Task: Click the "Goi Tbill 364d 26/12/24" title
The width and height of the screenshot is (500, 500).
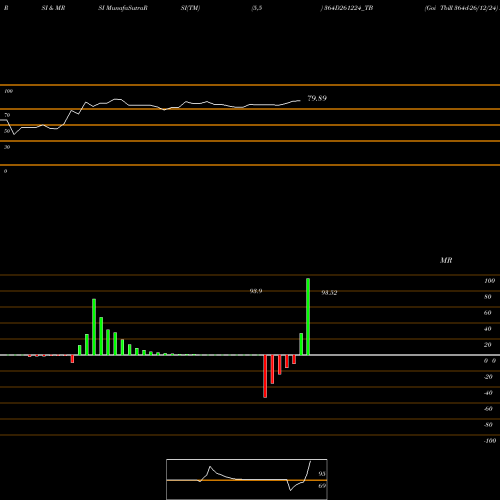Action: (462, 8)
